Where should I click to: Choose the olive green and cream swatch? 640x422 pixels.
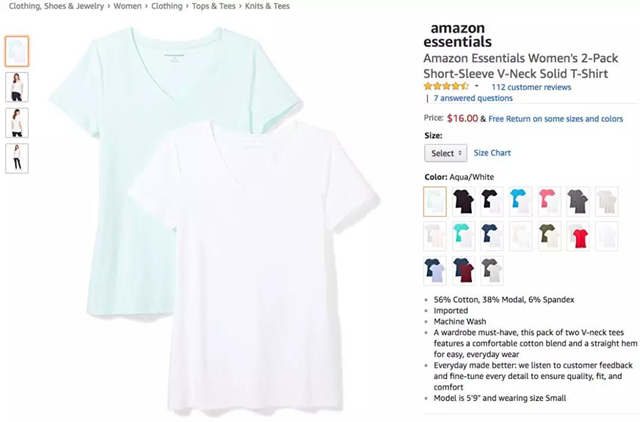point(549,236)
